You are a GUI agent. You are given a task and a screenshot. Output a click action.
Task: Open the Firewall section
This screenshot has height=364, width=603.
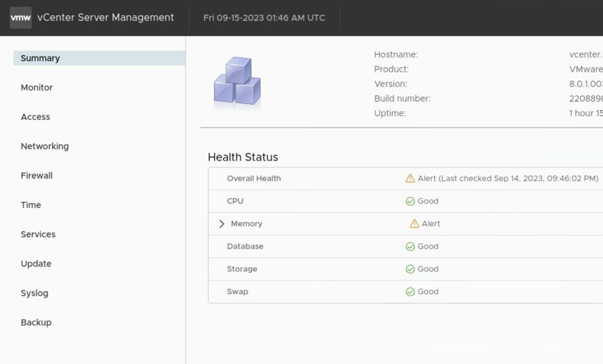tap(36, 176)
